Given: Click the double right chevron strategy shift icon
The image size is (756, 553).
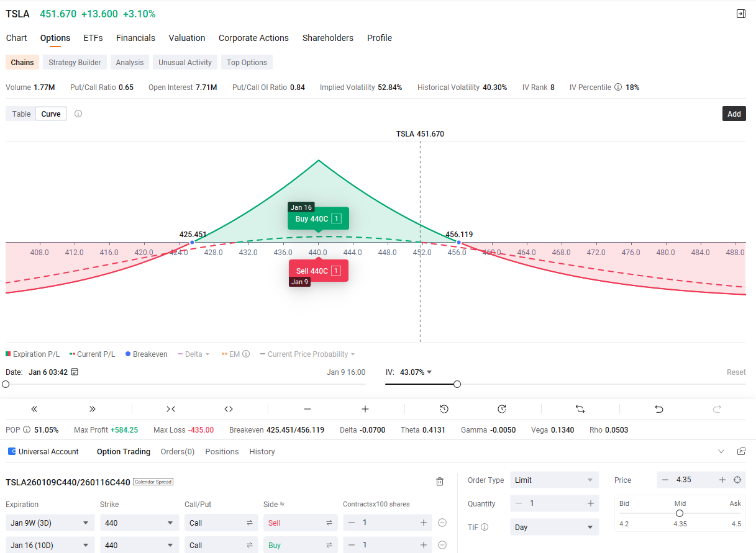Looking at the screenshot, I should tap(93, 409).
